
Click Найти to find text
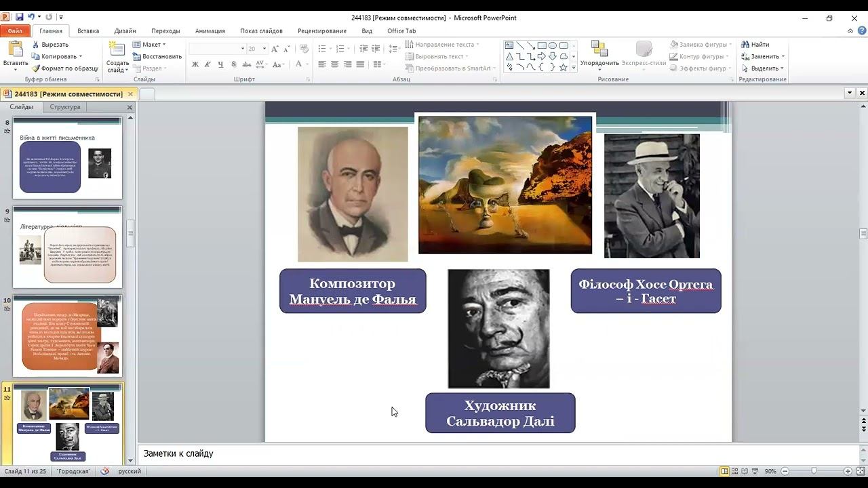tap(755, 45)
